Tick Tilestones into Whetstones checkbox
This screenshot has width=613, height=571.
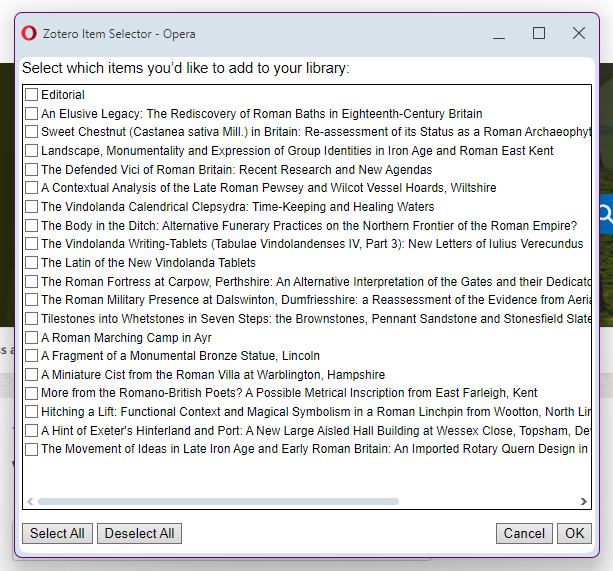pyautogui.click(x=31, y=319)
